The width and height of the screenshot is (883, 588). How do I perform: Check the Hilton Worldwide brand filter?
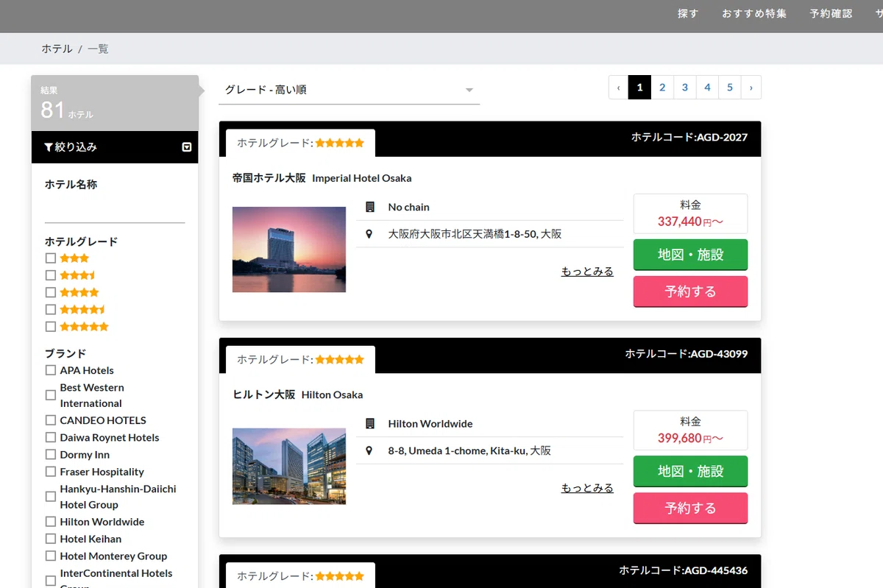(x=51, y=522)
